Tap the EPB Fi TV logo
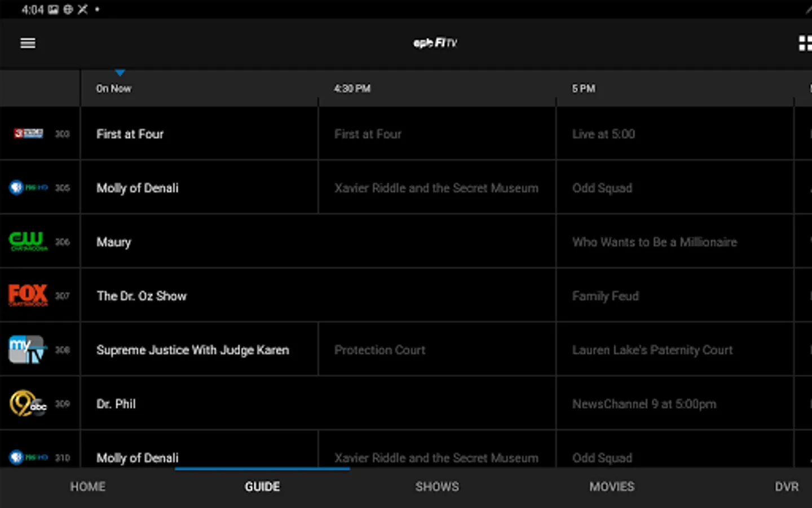 pyautogui.click(x=435, y=43)
